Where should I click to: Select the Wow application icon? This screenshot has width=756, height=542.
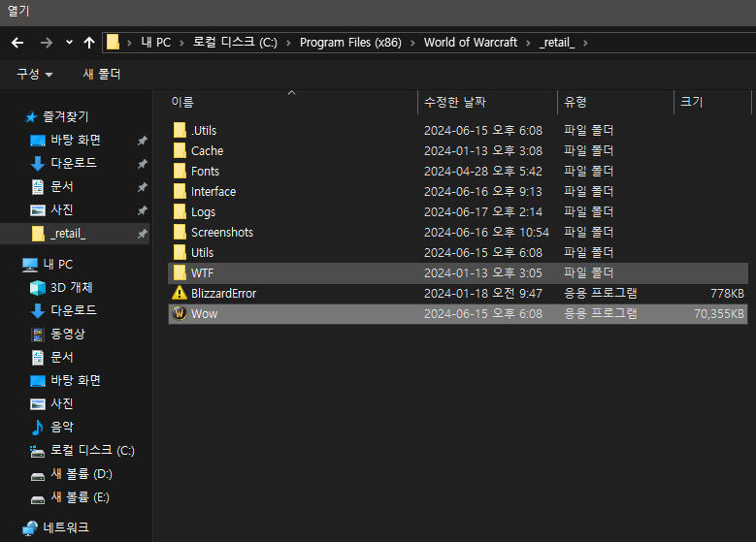(180, 313)
